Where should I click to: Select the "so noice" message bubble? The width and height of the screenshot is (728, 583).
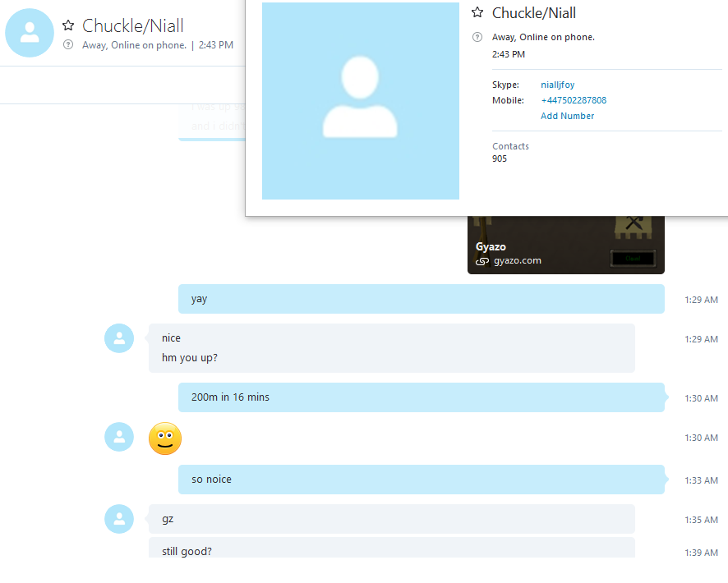click(x=422, y=480)
